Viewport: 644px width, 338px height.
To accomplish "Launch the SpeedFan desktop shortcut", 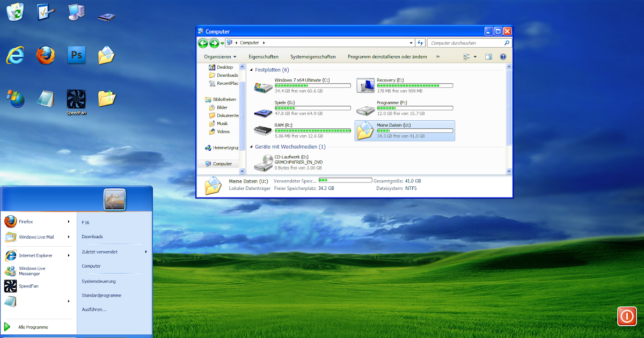I will [x=76, y=101].
